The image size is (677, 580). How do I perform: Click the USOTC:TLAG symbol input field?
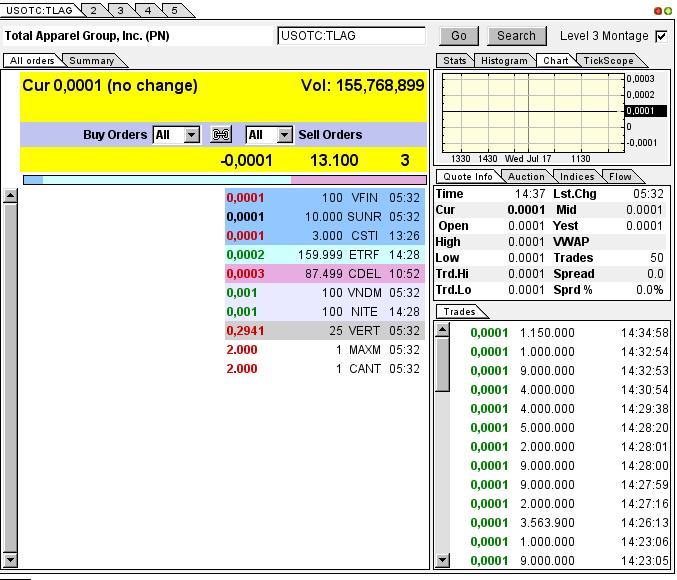[x=351, y=36]
